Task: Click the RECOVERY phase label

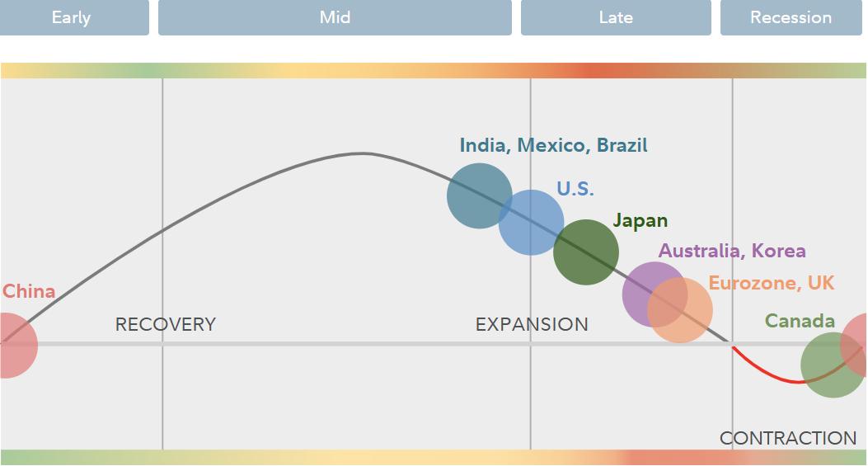Action: (165, 325)
